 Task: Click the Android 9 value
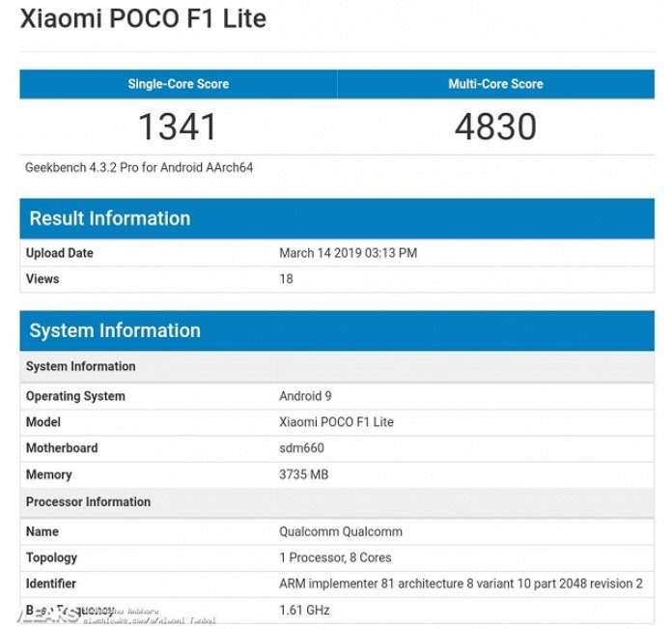(305, 396)
